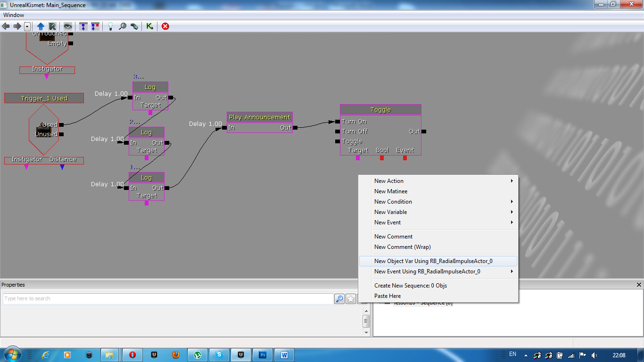Click the Trigger Unused output connector
The width and height of the screenshot is (644, 362).
[61, 134]
